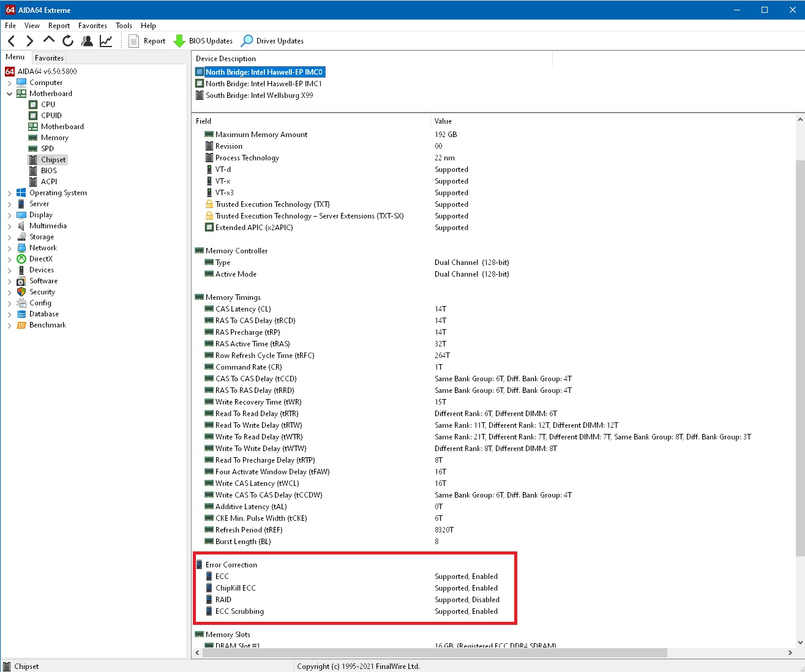The image size is (805, 672).
Task: Click the Storage drive icon
Action: click(21, 237)
